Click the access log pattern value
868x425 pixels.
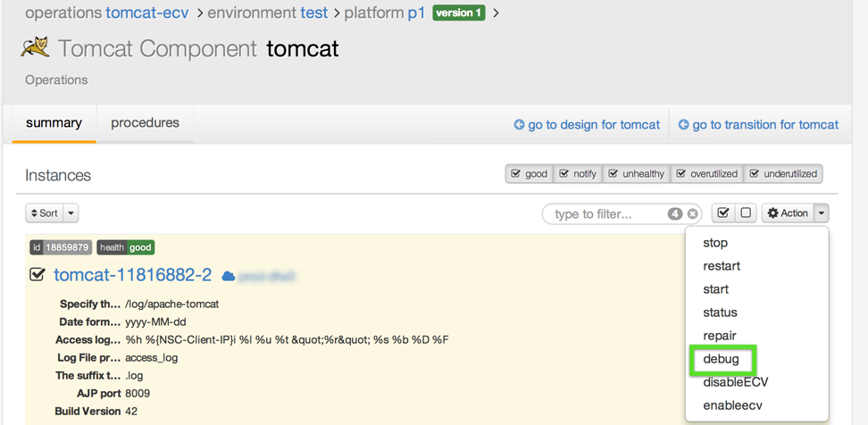click(x=287, y=339)
